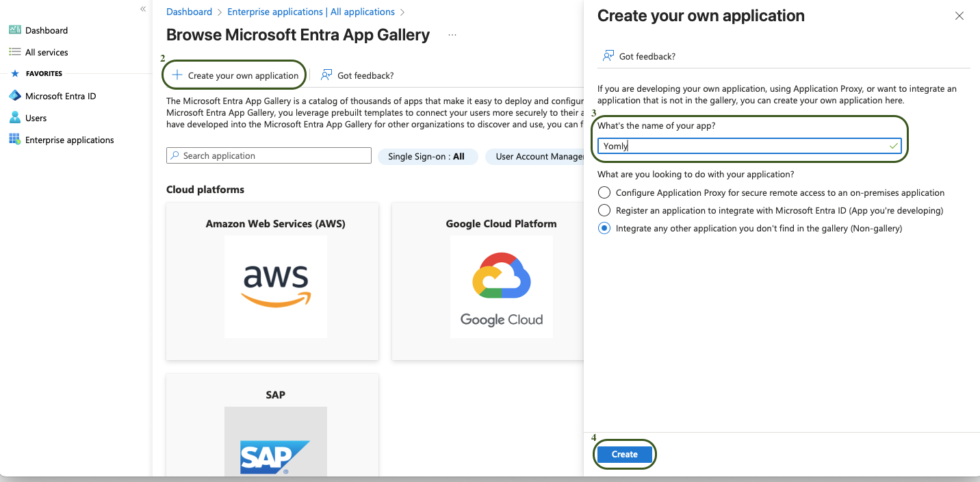
Task: Click the app name input field
Action: [743, 146]
